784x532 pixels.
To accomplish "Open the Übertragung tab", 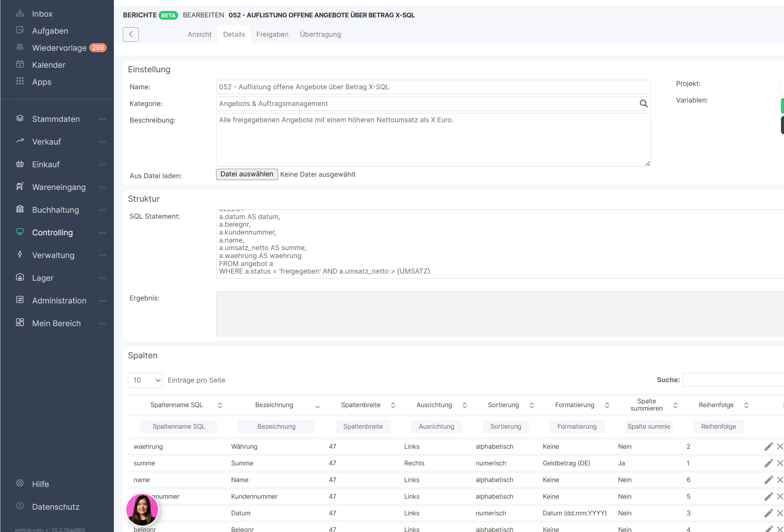I will (x=320, y=34).
